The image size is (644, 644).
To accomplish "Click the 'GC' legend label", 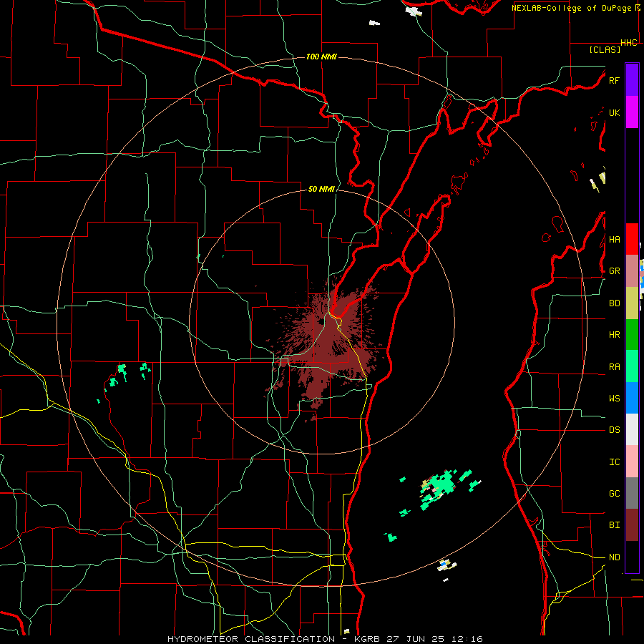I will (x=614, y=494).
